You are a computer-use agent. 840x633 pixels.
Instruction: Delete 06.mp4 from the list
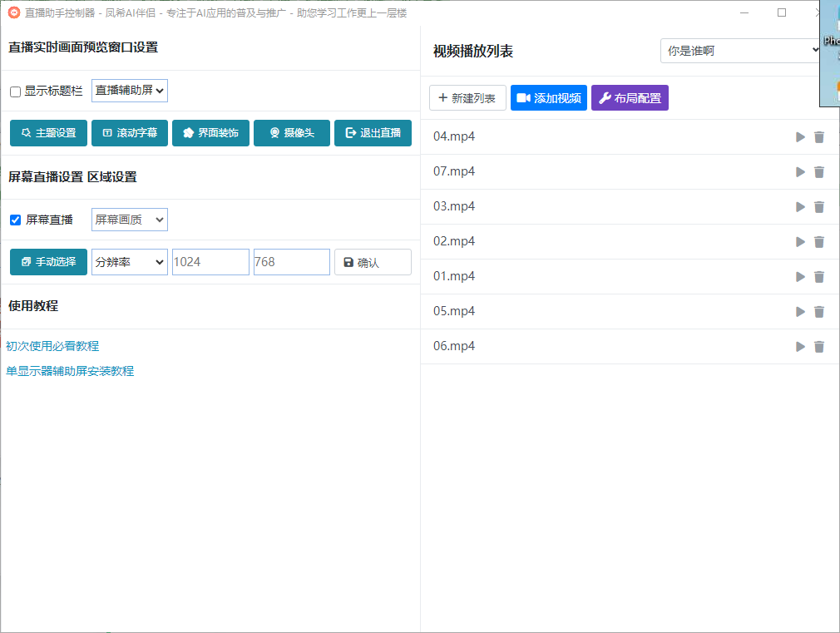tap(819, 347)
